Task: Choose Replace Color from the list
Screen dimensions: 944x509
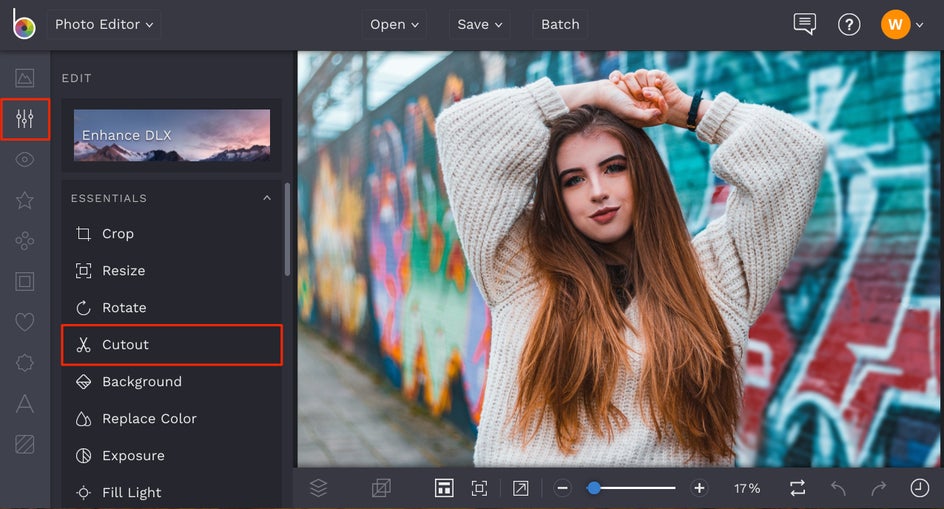Action: point(149,418)
